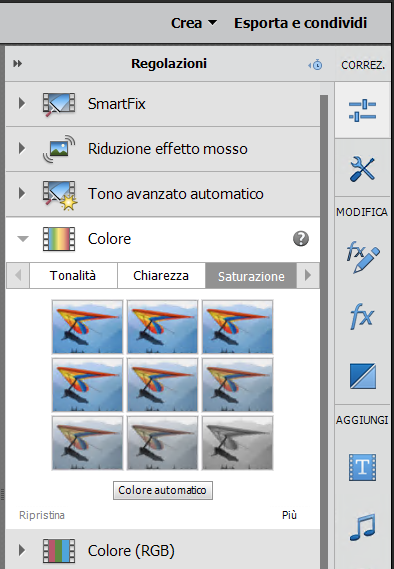The height and width of the screenshot is (569, 394).
Task: Select the grayscale saturation preset thumbnail
Action: 237,443
